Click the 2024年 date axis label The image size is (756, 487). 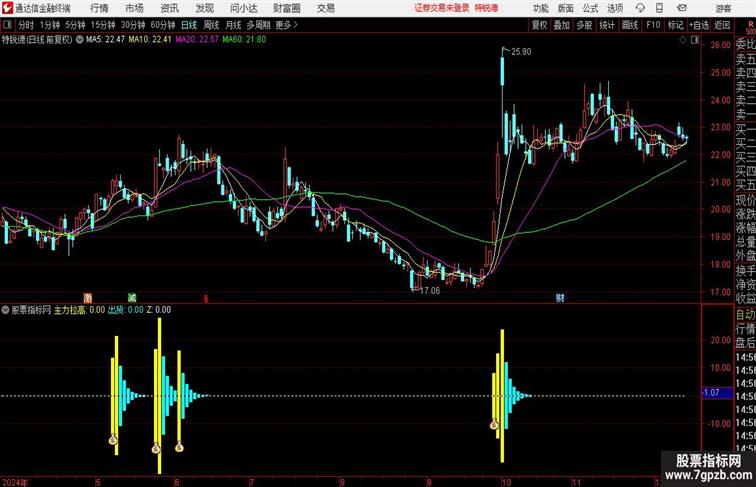(x=15, y=482)
